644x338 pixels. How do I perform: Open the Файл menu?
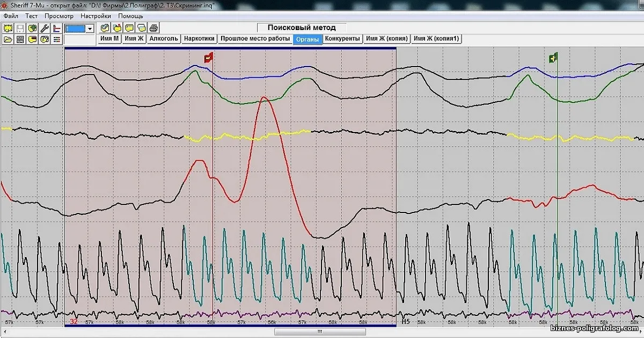coord(11,16)
